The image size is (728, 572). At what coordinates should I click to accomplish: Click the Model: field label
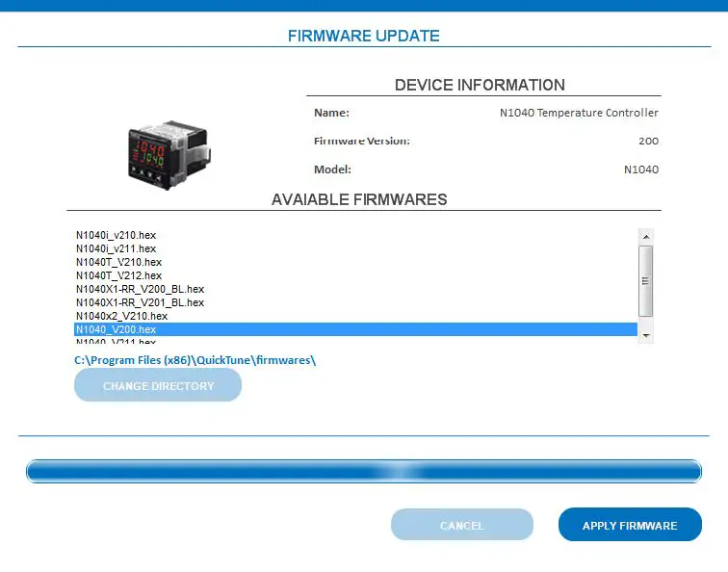coord(332,169)
